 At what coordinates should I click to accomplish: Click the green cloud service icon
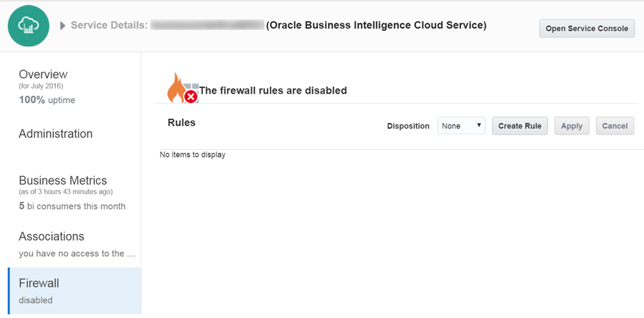[x=28, y=25]
